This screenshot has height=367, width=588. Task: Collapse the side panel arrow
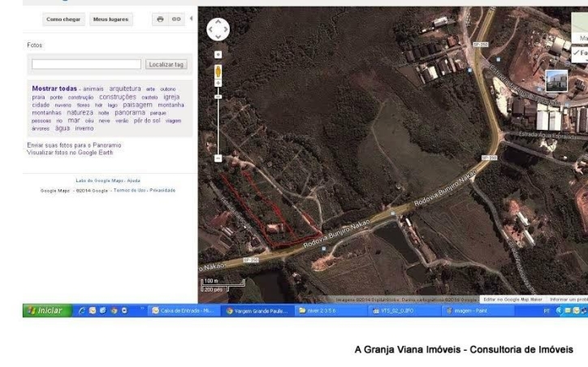point(191,19)
